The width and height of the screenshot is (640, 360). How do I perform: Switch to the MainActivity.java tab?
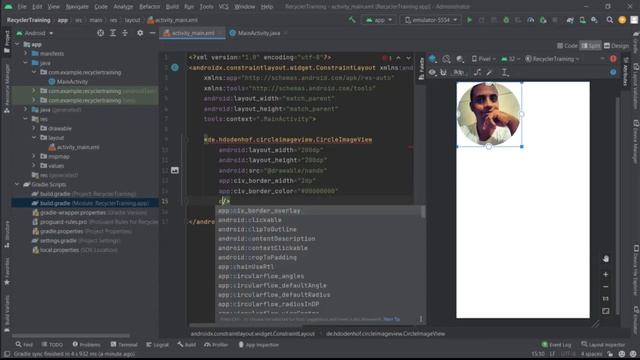pos(259,33)
